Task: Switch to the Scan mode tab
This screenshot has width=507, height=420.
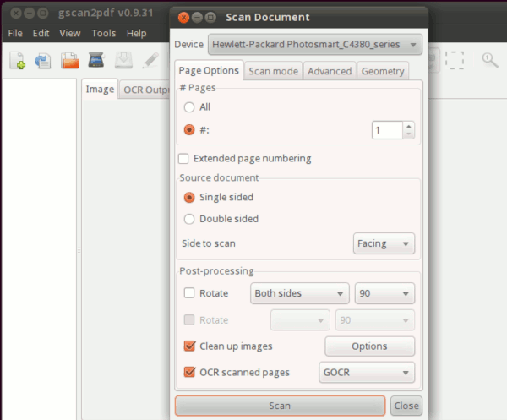Action: (274, 71)
